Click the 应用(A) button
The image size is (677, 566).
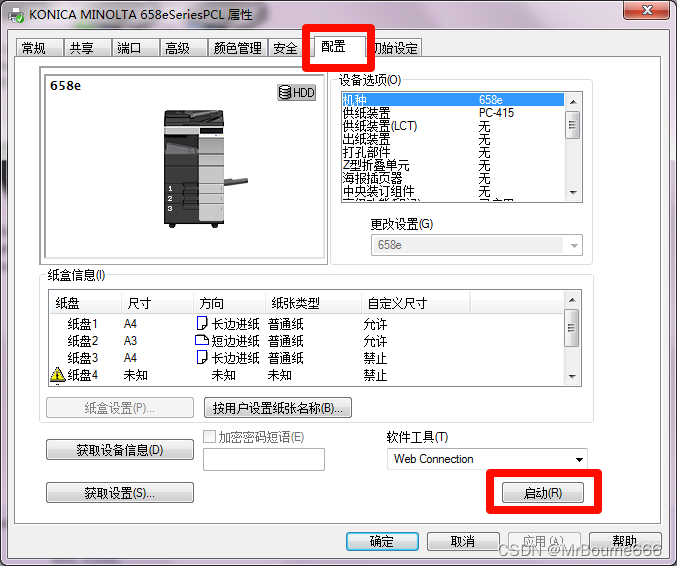pyautogui.click(x=544, y=541)
